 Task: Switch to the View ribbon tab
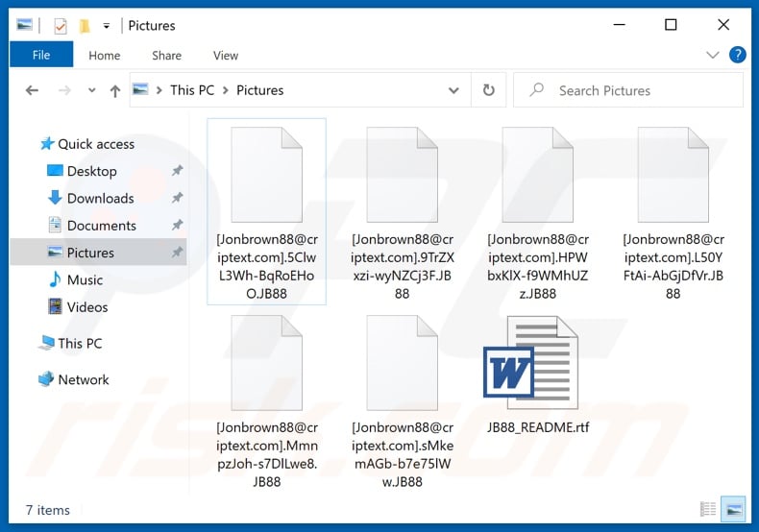(x=226, y=55)
